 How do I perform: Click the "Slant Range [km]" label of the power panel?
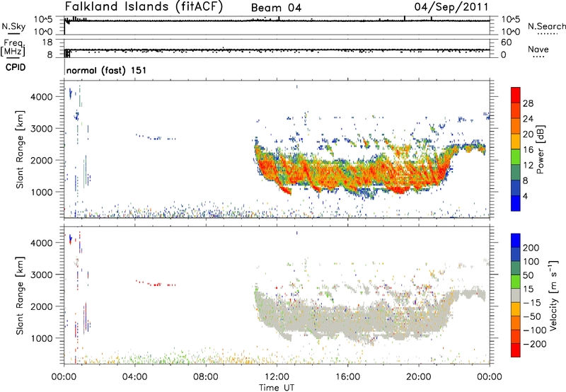pyautogui.click(x=20, y=149)
